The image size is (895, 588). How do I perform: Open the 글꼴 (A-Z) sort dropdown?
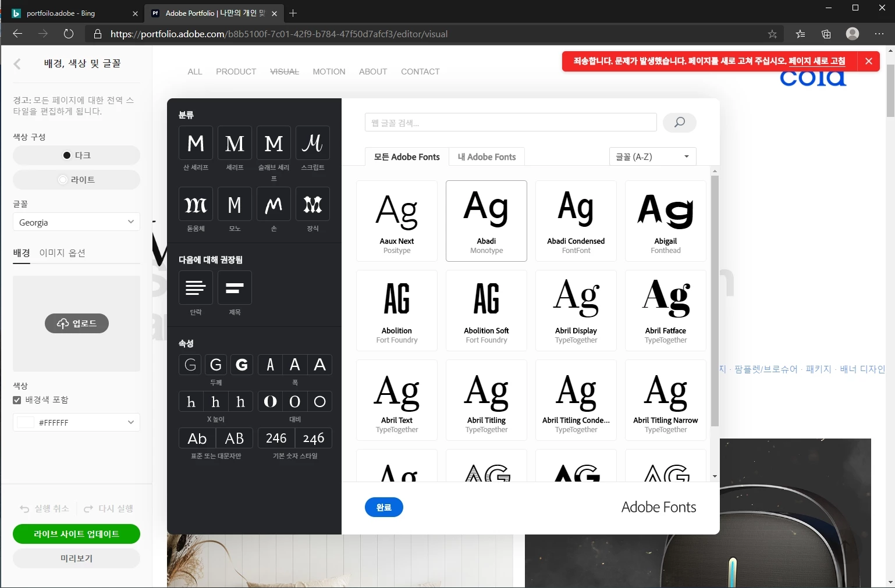click(x=652, y=156)
